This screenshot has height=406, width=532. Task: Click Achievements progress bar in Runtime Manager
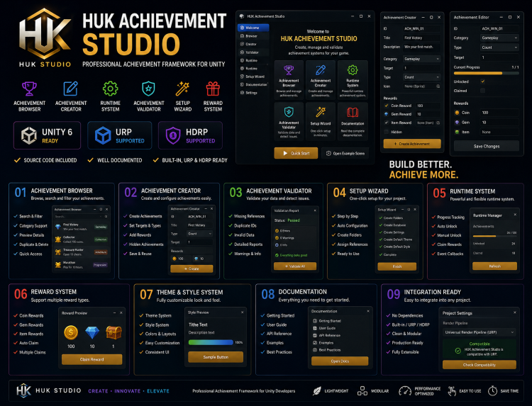click(x=494, y=236)
